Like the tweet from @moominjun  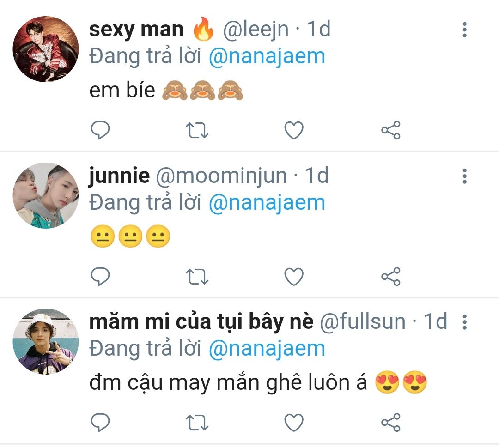click(x=294, y=277)
